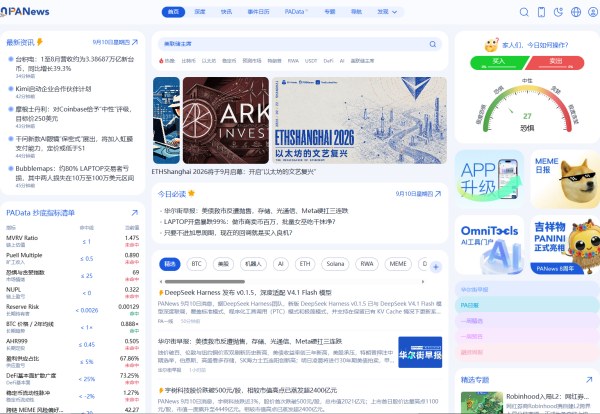Viewport: 600px width, 414px height.
Task: Open the arrow next to the 最新资讯 date
Action: click(135, 42)
